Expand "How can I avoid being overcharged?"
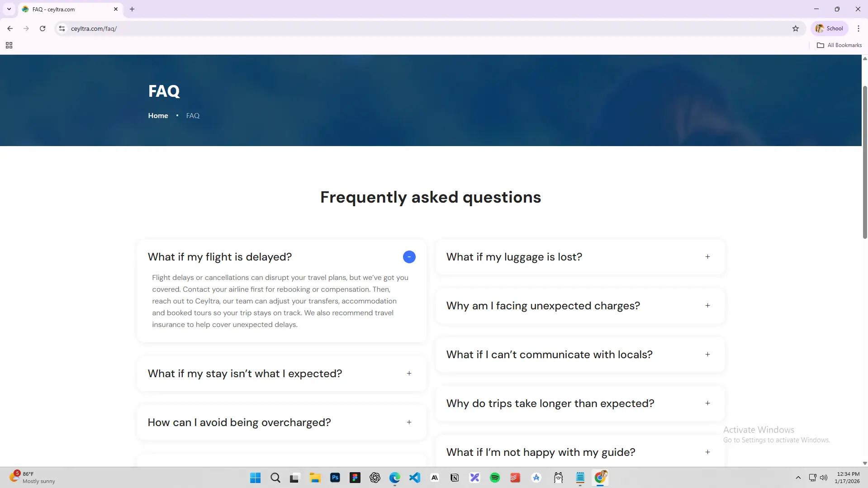The height and width of the screenshot is (488, 868). [409, 422]
